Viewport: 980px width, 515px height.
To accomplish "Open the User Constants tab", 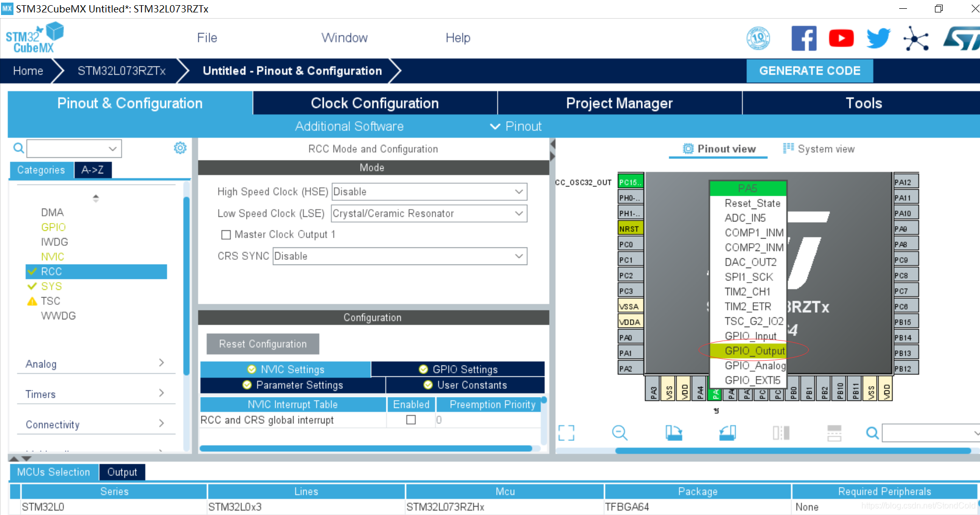I will [465, 385].
